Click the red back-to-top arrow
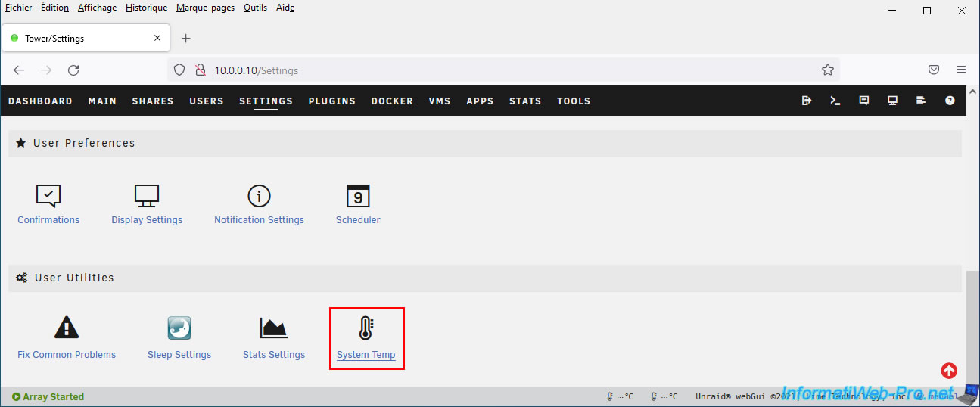This screenshot has height=407, width=980. (x=949, y=371)
